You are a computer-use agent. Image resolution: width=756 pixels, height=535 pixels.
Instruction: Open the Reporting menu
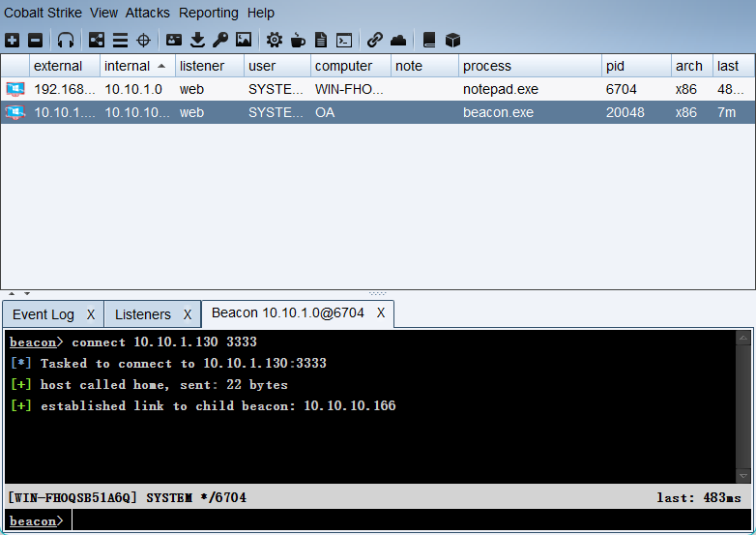click(x=209, y=13)
